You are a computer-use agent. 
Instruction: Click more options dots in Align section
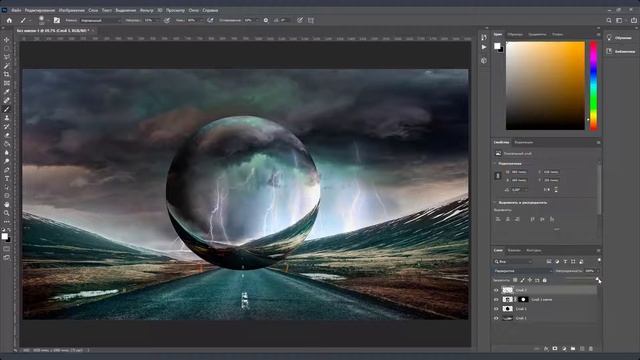556,229
